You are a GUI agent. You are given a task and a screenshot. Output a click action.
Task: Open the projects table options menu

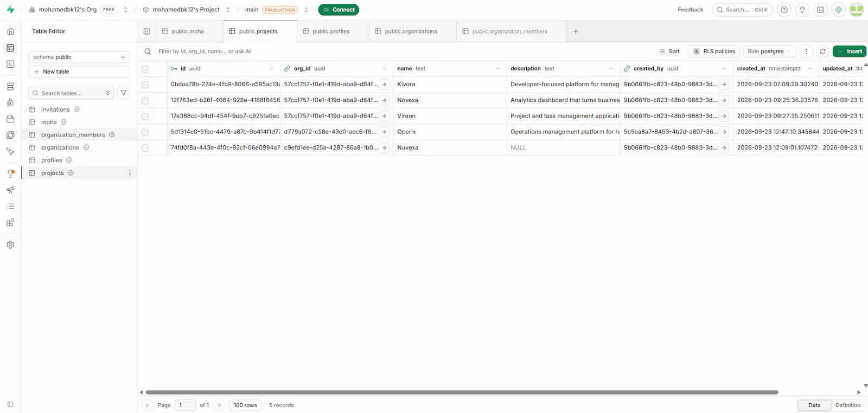click(130, 173)
